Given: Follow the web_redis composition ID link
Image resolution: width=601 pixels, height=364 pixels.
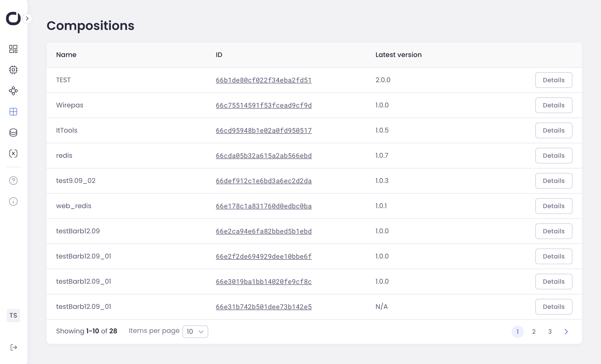Looking at the screenshot, I should click(263, 206).
